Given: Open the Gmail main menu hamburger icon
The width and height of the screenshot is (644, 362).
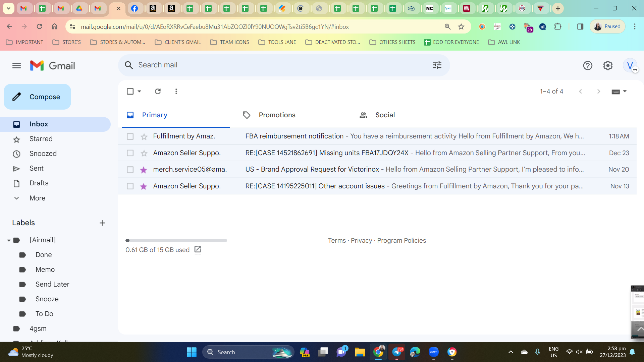Looking at the screenshot, I should (x=16, y=66).
